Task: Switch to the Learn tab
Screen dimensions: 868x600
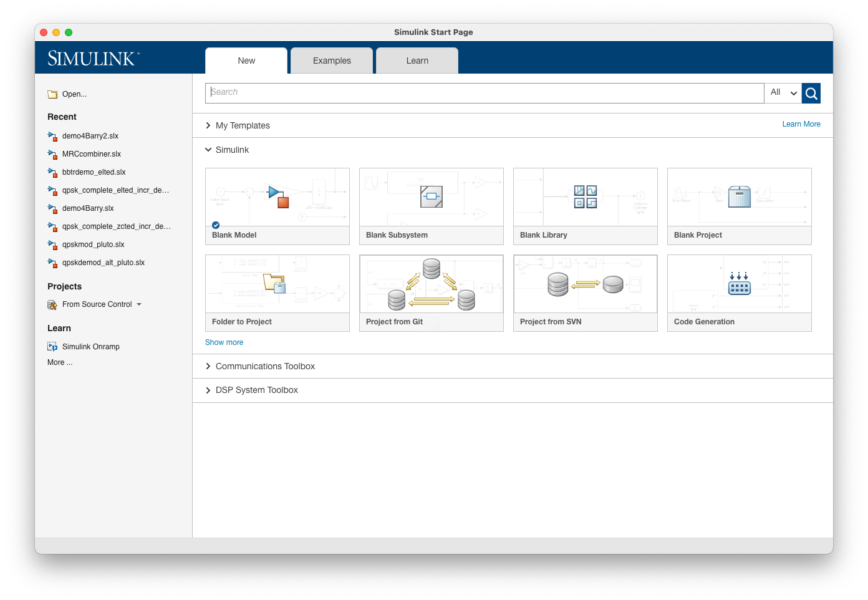Action: click(x=417, y=60)
